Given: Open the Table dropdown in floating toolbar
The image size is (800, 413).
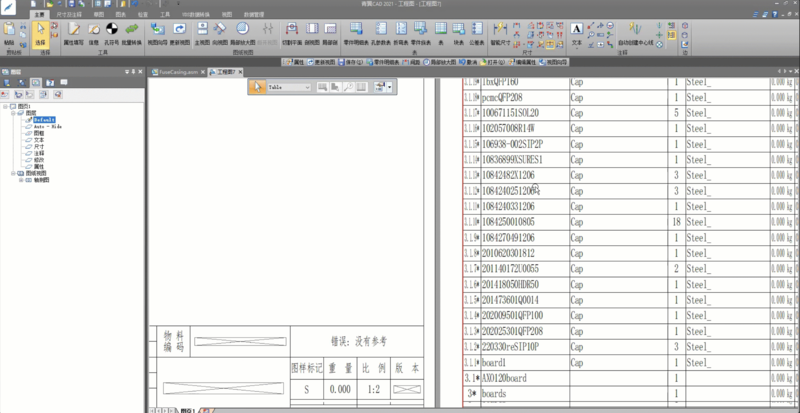Looking at the screenshot, I should 309,87.
